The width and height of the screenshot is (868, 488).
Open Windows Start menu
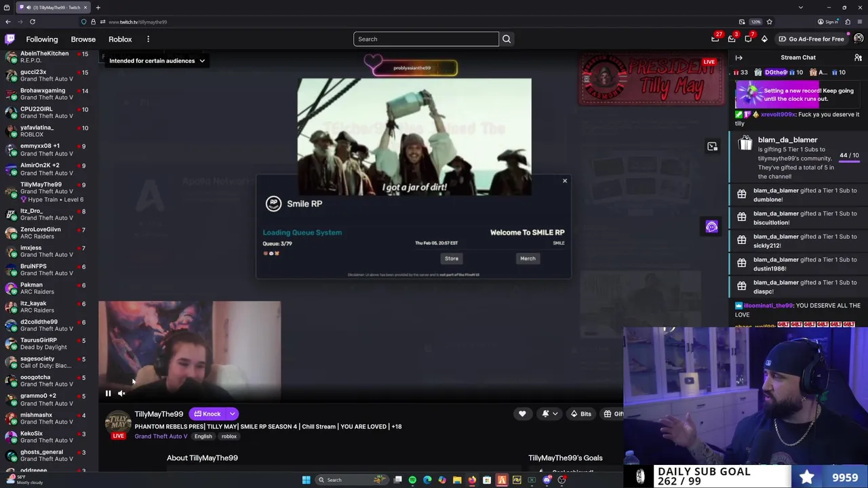click(x=306, y=480)
